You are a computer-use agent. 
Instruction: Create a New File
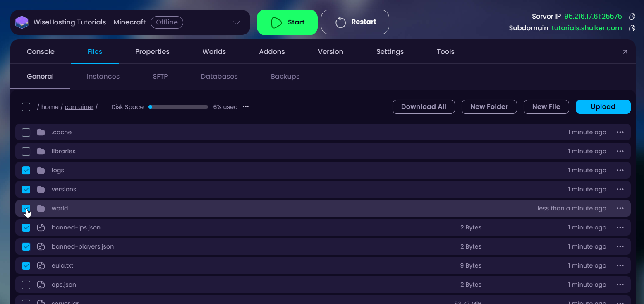coord(546,107)
